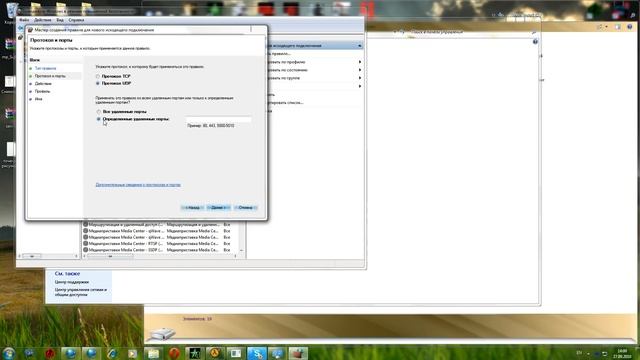Click the blue help icon in Control Panel
The height and width of the screenshot is (360, 640).
pos(535,42)
